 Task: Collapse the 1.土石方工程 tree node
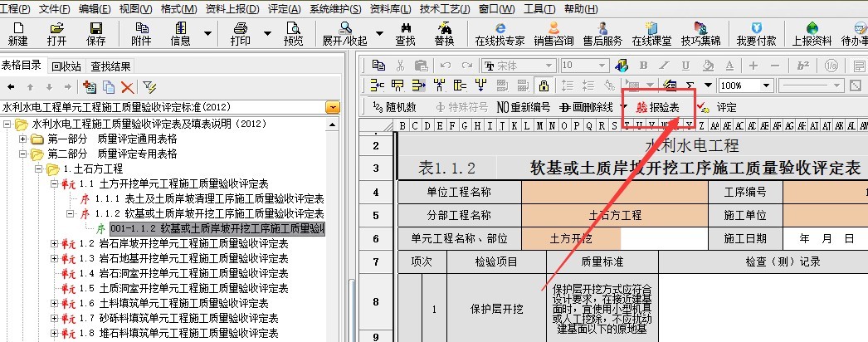(39, 169)
